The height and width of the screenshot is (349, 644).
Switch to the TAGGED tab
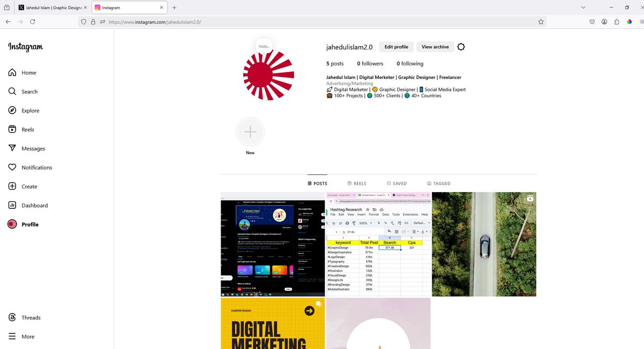click(439, 184)
